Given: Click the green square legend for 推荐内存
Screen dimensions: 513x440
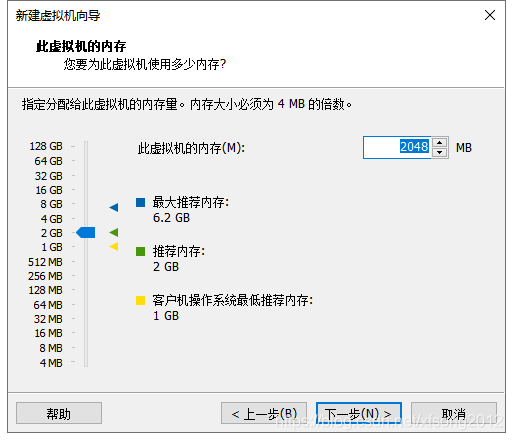Looking at the screenshot, I should 140,251.
